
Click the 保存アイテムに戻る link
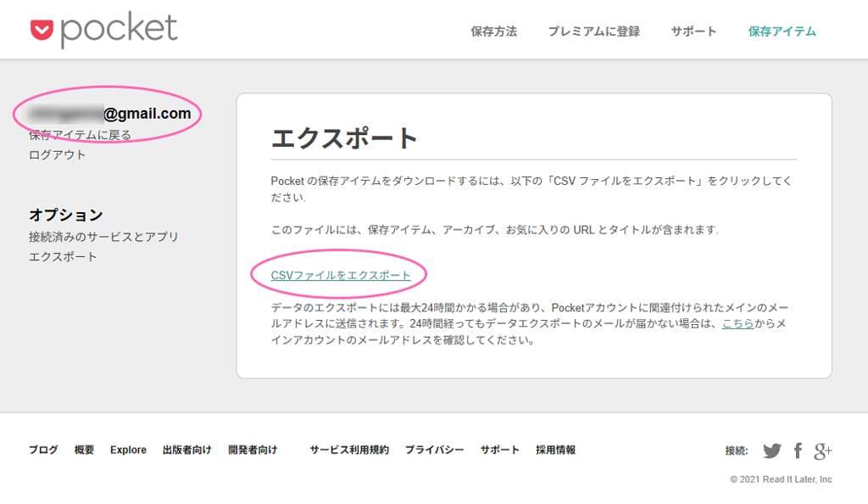pos(81,135)
